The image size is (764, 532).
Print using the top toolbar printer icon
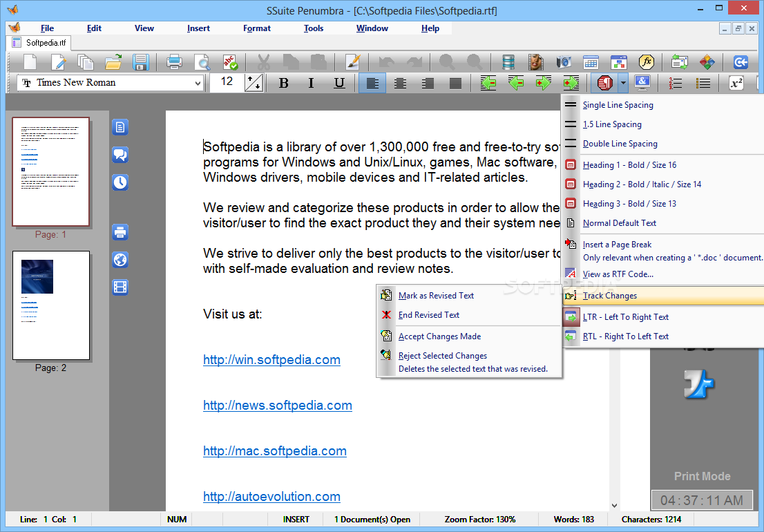tap(174, 62)
